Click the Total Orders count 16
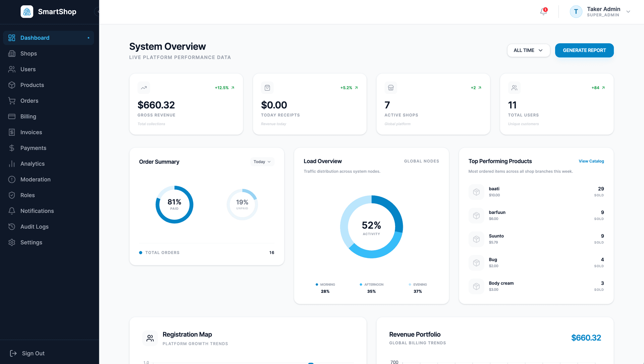This screenshot has height=364, width=644. [x=272, y=253]
